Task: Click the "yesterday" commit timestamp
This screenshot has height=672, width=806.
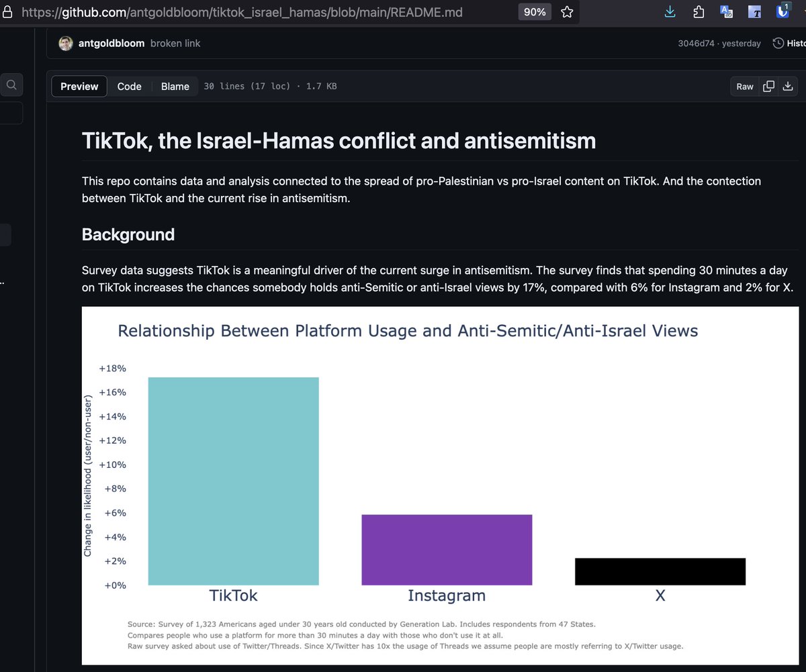Action: (742, 43)
